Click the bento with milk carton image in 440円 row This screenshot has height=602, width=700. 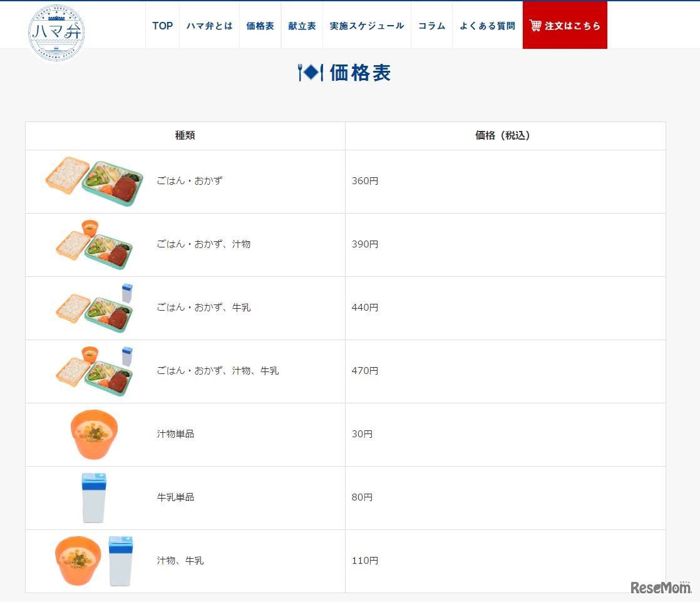(x=94, y=308)
